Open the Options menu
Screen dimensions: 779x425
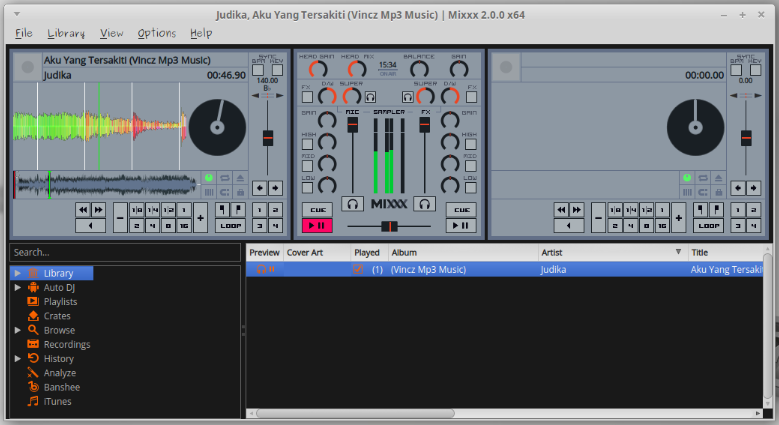[156, 33]
